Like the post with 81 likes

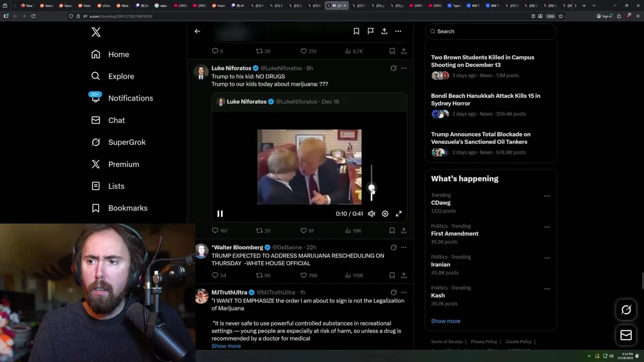click(x=307, y=231)
